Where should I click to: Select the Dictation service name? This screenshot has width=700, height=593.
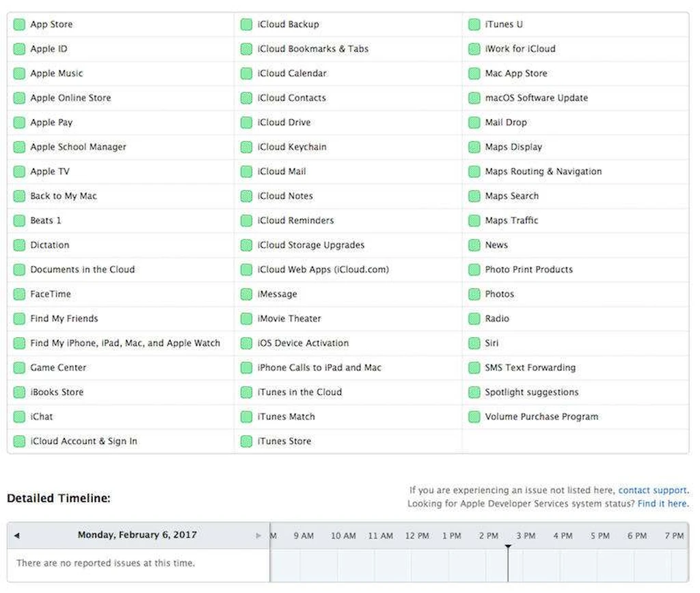click(x=49, y=245)
